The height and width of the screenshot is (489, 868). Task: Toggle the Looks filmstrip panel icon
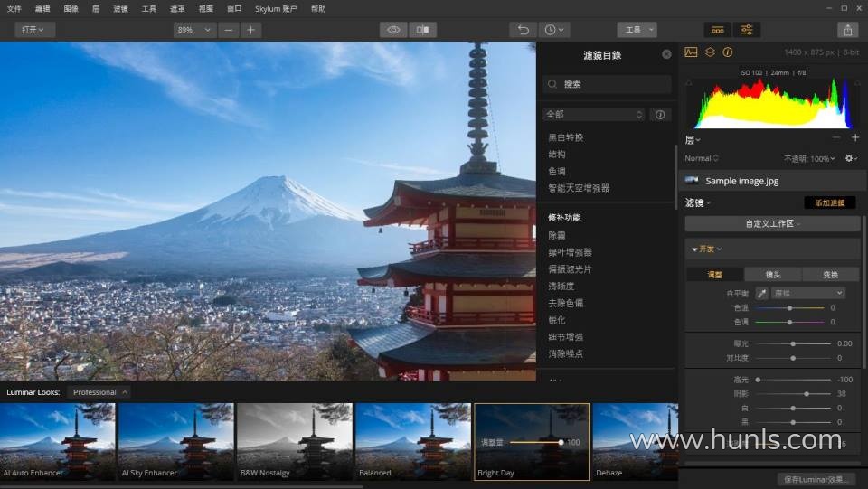(717, 30)
